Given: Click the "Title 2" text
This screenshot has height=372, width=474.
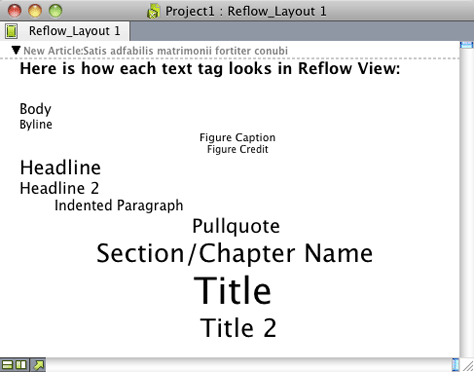Looking at the screenshot, I should (238, 328).
